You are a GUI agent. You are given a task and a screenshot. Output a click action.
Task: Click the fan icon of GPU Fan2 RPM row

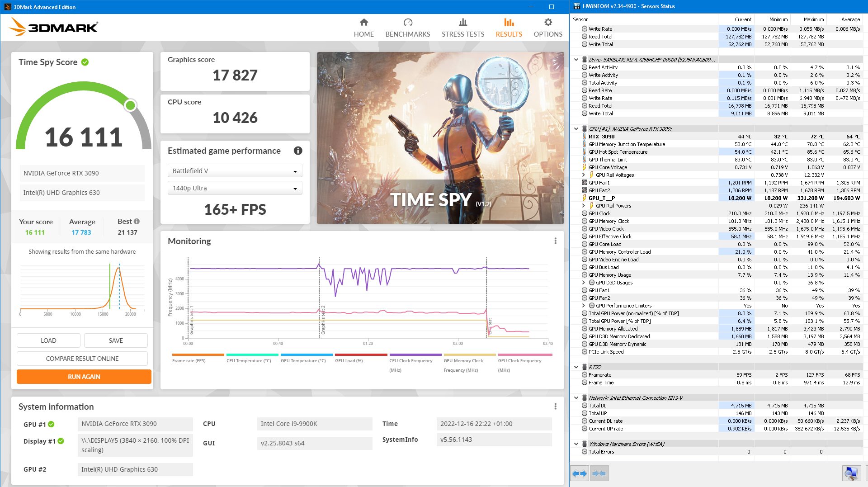[x=585, y=190]
